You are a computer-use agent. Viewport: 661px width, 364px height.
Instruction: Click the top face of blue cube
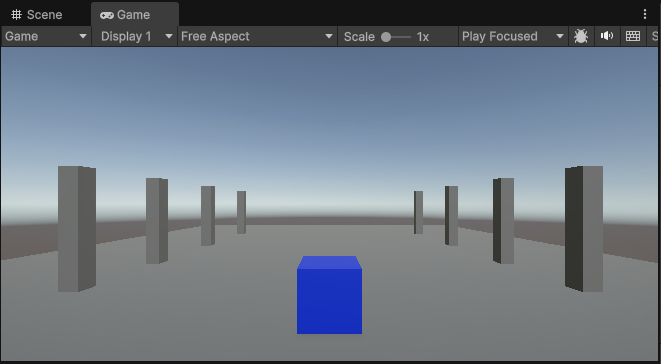[x=329, y=262]
